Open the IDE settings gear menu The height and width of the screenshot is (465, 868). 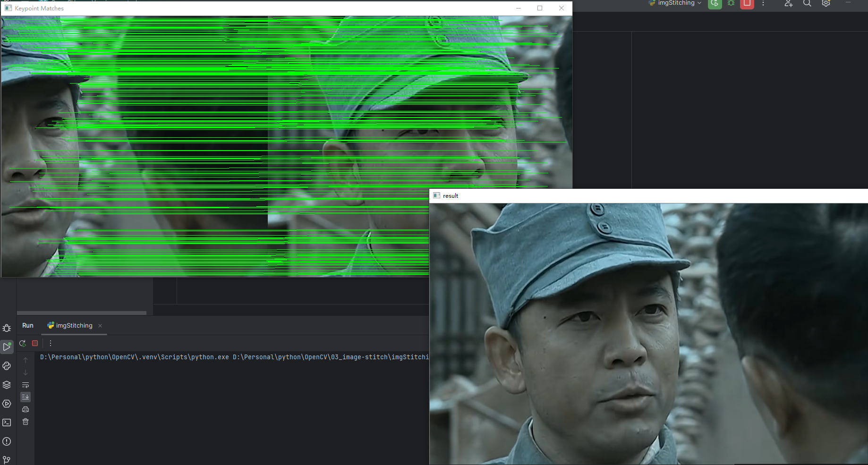826,4
